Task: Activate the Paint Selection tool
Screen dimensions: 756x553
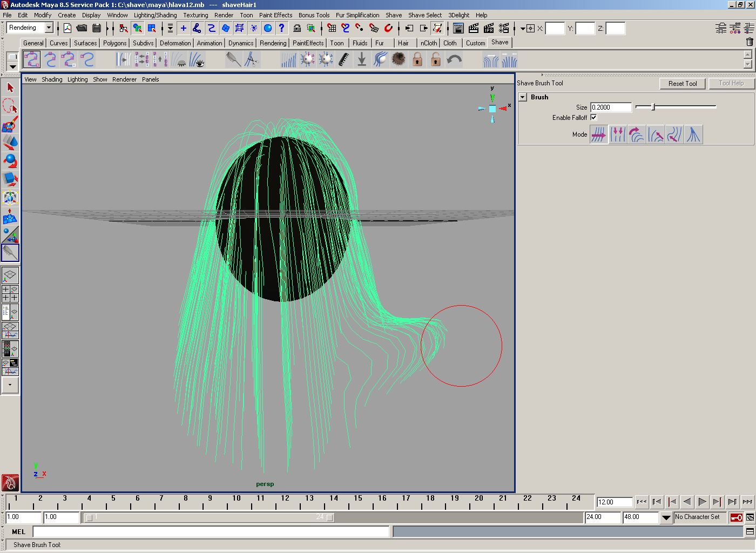Action: point(10,124)
